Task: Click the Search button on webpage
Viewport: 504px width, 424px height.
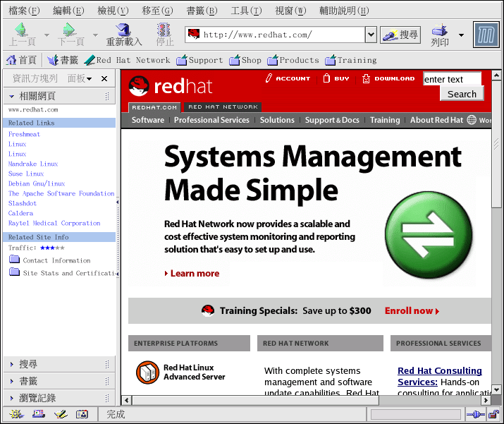Action: (462, 94)
